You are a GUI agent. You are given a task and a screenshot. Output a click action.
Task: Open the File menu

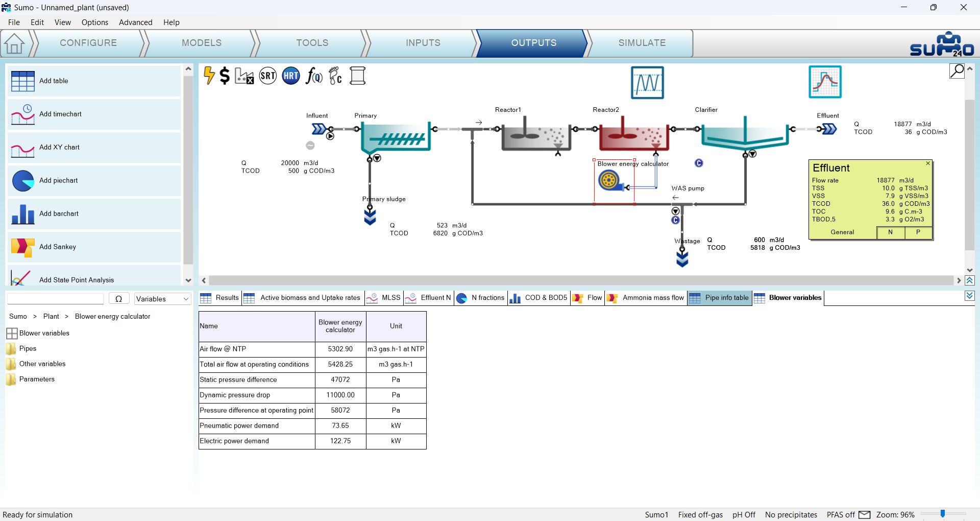[14, 22]
